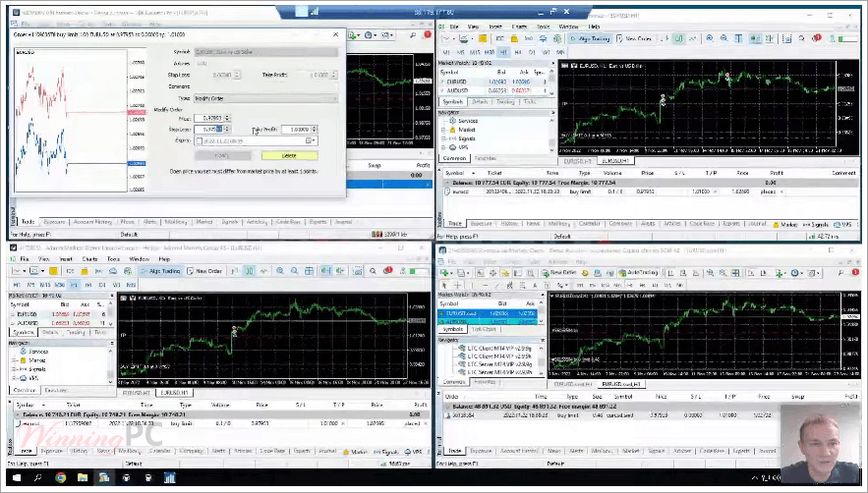
Task: Open View menu in bottom-left terminal
Action: 43,259
